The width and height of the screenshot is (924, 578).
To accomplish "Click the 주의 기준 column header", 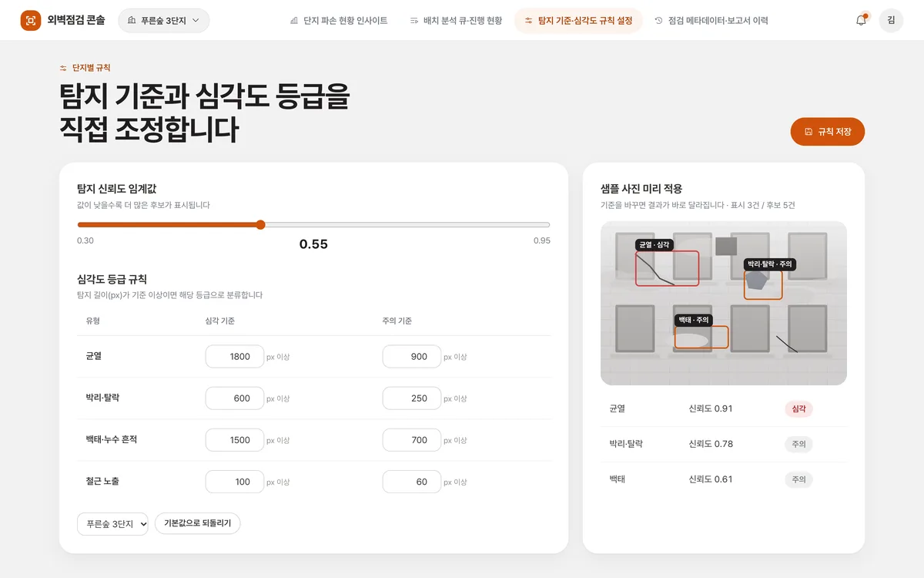I will click(397, 321).
